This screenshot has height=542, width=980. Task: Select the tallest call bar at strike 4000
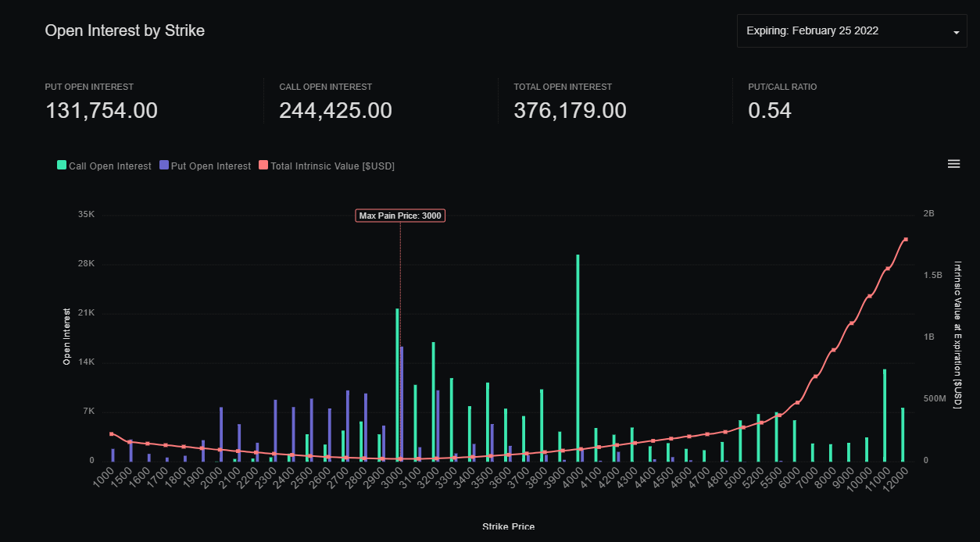578,358
